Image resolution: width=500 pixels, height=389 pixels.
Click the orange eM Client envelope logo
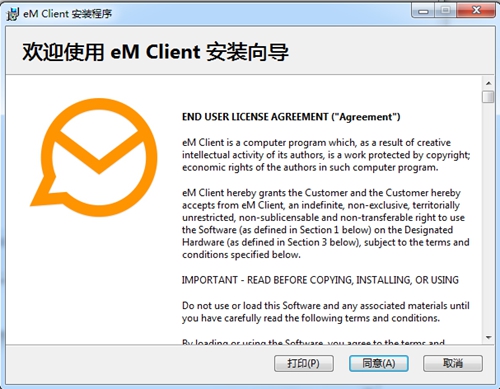click(94, 157)
